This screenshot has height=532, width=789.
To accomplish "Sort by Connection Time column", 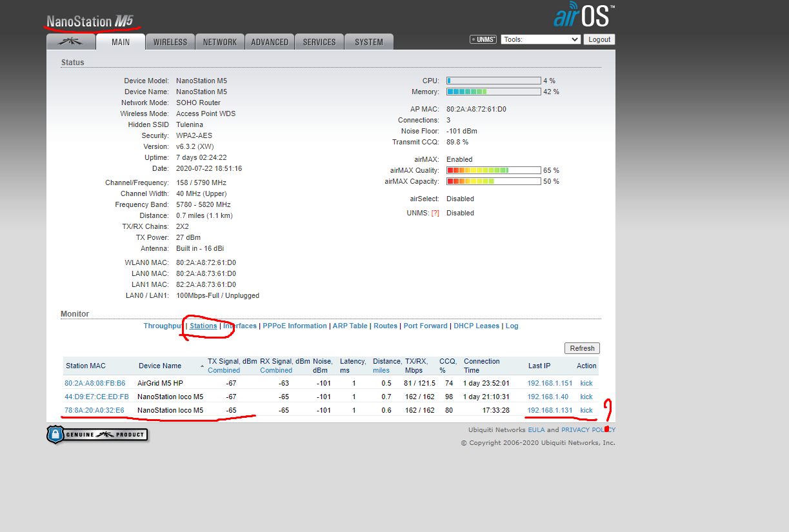I will (x=481, y=366).
